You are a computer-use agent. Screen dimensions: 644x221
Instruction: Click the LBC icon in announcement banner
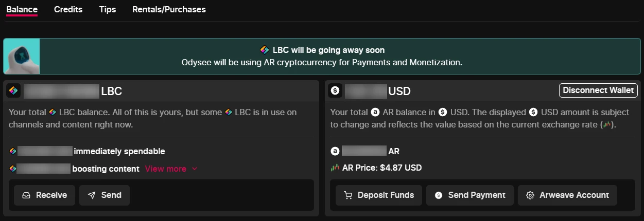pos(264,50)
